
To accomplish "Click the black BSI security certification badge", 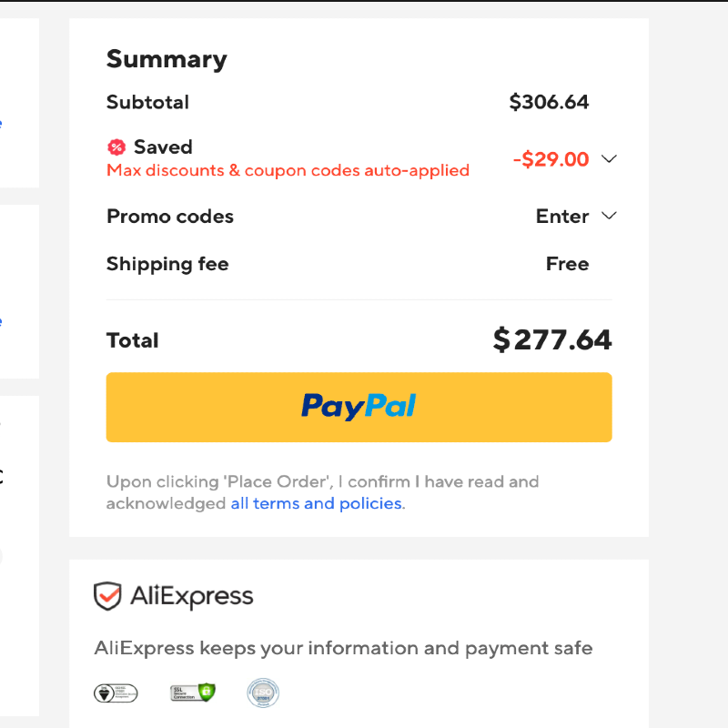I will tap(116, 693).
